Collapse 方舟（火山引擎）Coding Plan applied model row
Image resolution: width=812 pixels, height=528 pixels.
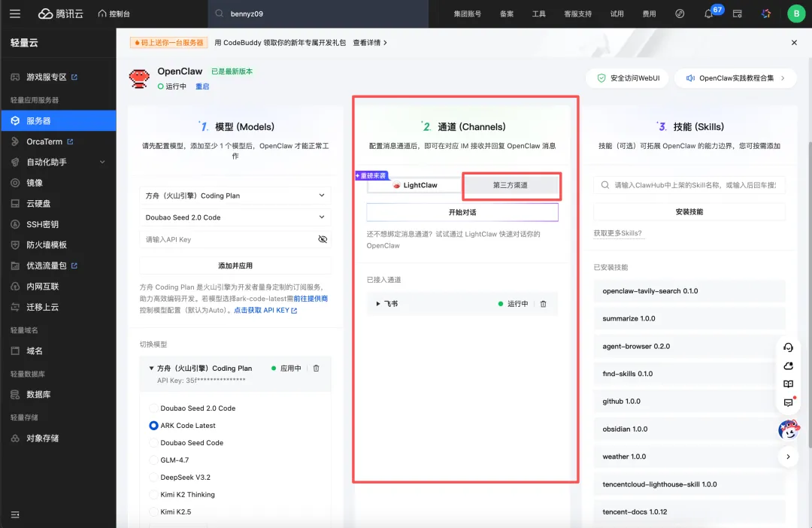[x=151, y=369]
